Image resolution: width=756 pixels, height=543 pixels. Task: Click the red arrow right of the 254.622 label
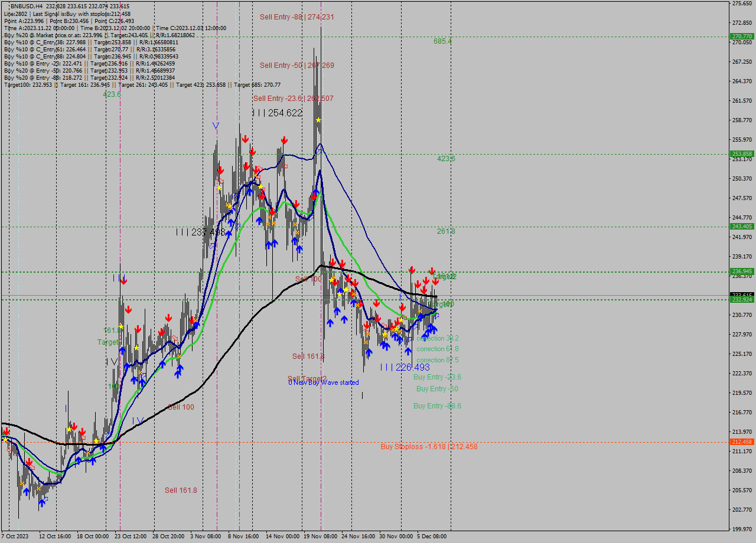[x=284, y=140]
